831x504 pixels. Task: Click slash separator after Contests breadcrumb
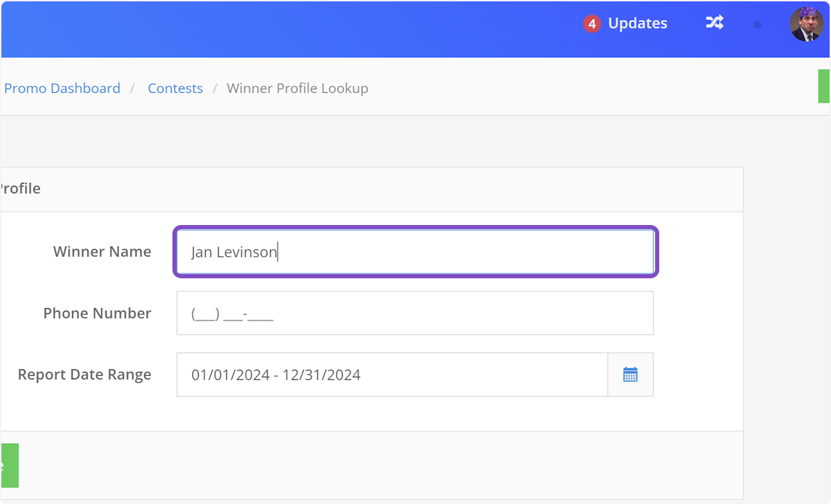(x=215, y=89)
